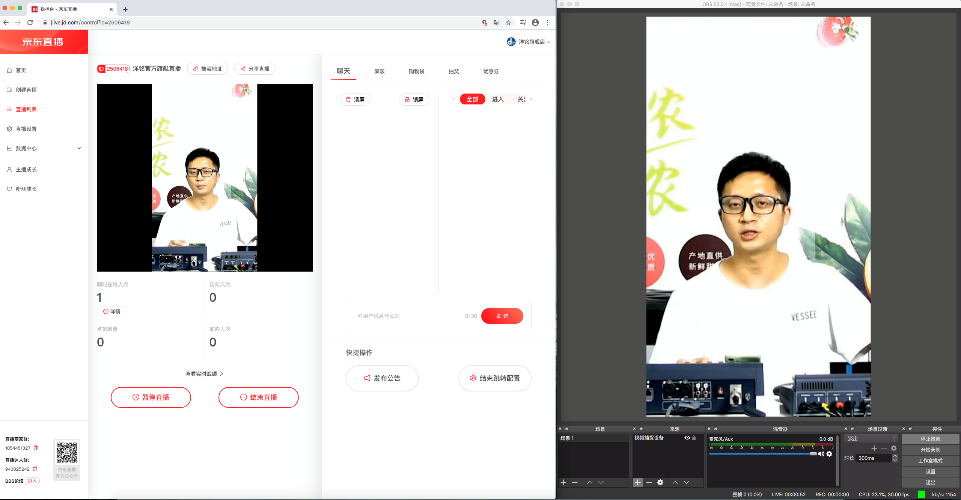
Task: Open the scene transition dropdown in OBS
Action: click(x=871, y=439)
